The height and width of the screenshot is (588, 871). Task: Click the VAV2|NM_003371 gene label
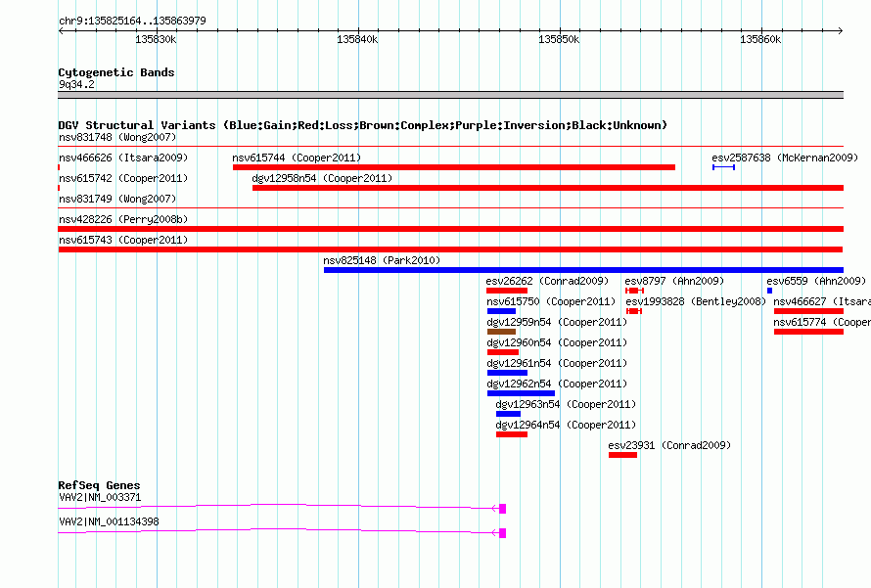click(100, 497)
